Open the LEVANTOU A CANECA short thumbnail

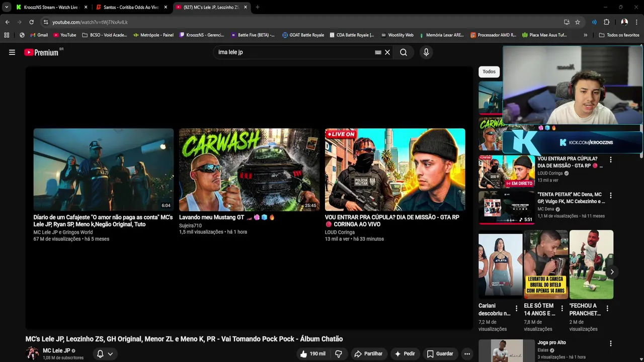point(546,264)
